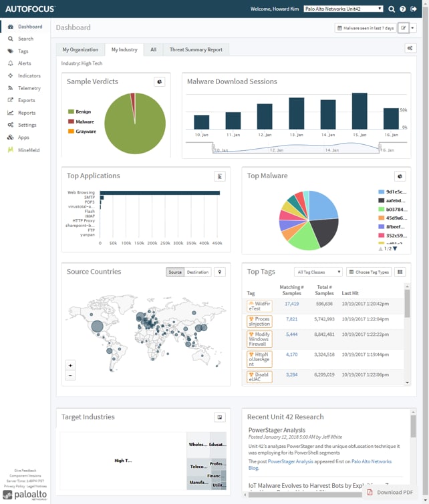This screenshot has height=504, width=429.
Task: Open Choose Tag Types selector
Action: click(369, 272)
